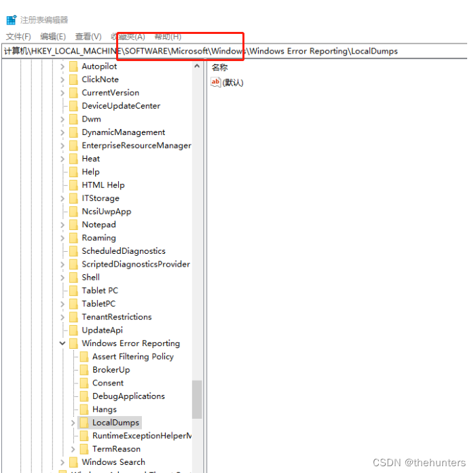The image size is (476, 473).
Task: Open the 编辑(E) menu
Action: pos(53,37)
